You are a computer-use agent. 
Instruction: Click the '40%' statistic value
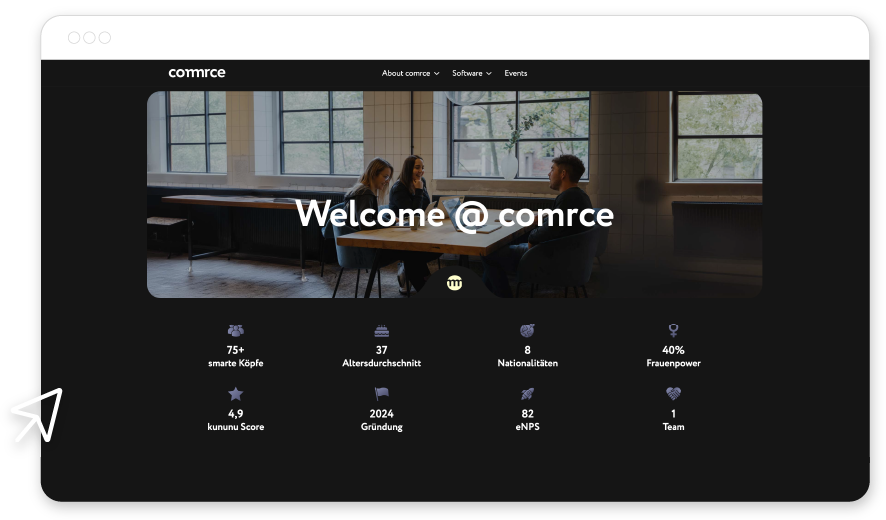[673, 350]
